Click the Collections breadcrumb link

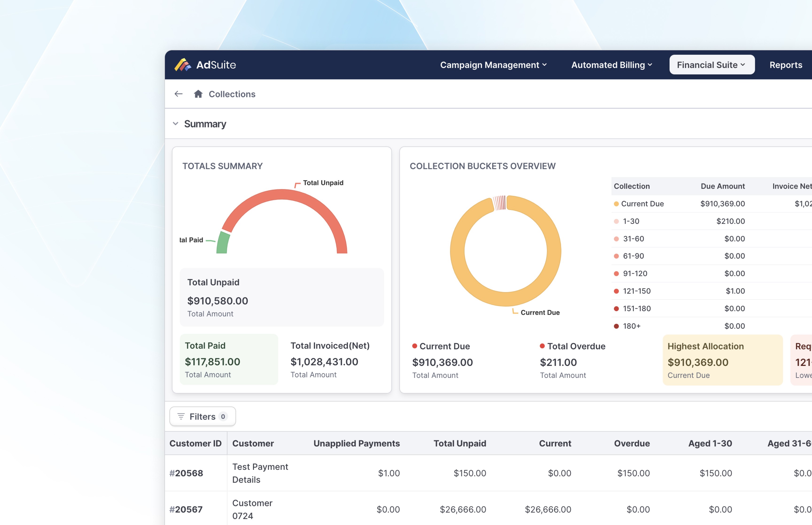tap(232, 94)
